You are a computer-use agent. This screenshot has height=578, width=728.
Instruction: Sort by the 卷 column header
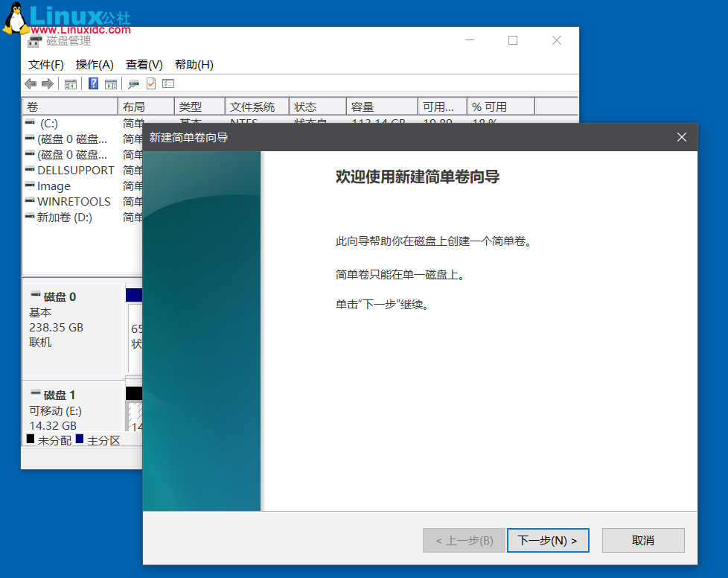point(70,107)
